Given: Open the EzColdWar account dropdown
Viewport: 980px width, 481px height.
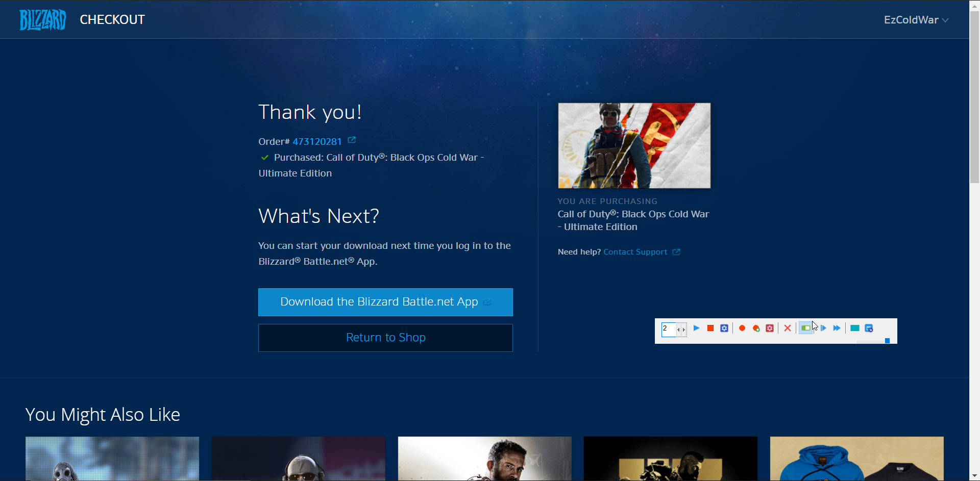Looking at the screenshot, I should [x=916, y=20].
